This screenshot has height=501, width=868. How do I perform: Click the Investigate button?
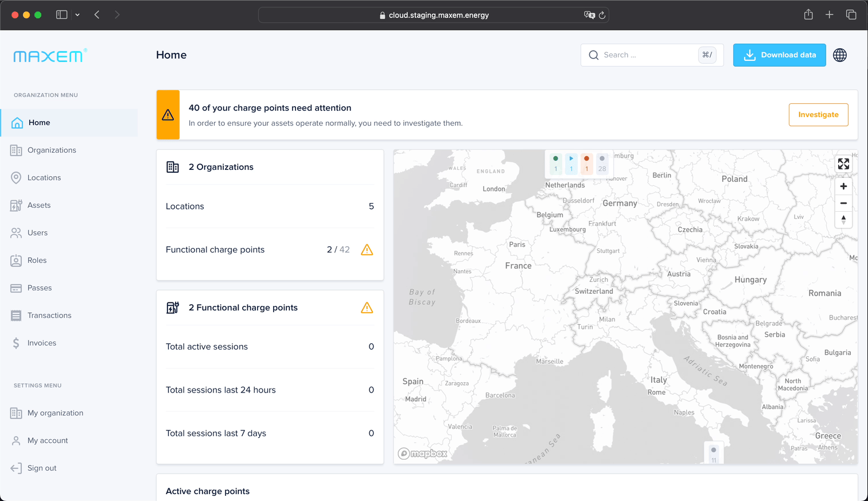pos(818,115)
